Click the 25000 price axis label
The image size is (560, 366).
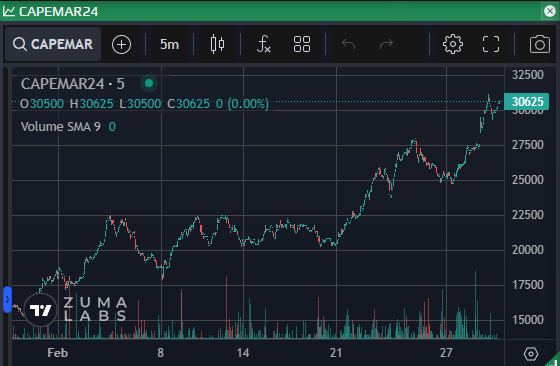[528, 180]
